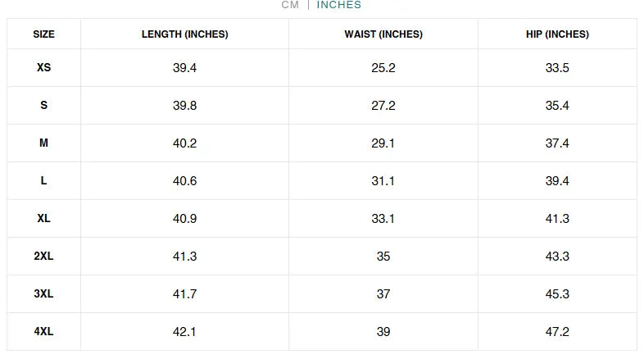The image size is (644, 359).
Task: Click L hip value 39.4
Action: click(x=557, y=181)
